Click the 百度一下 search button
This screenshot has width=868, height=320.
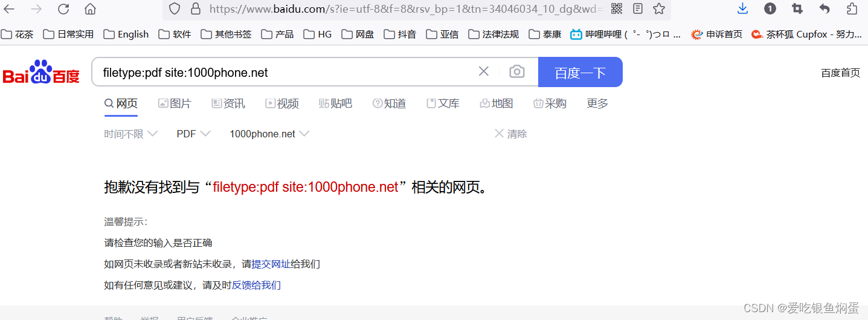click(580, 72)
